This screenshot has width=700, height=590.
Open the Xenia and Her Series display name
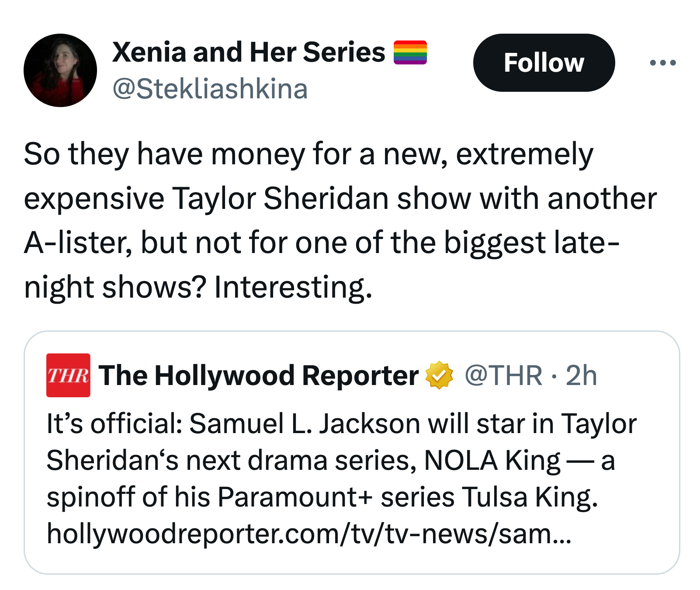pyautogui.click(x=249, y=52)
